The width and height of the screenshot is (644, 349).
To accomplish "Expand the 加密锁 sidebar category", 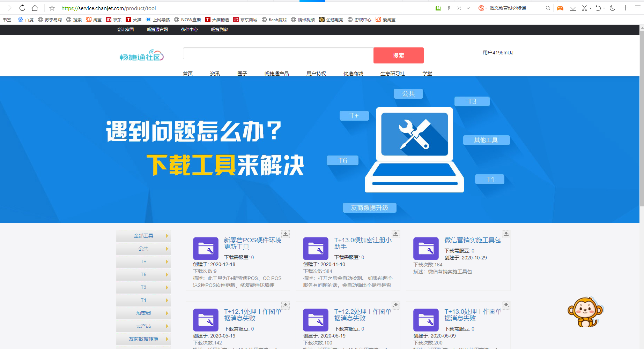I will click(143, 313).
